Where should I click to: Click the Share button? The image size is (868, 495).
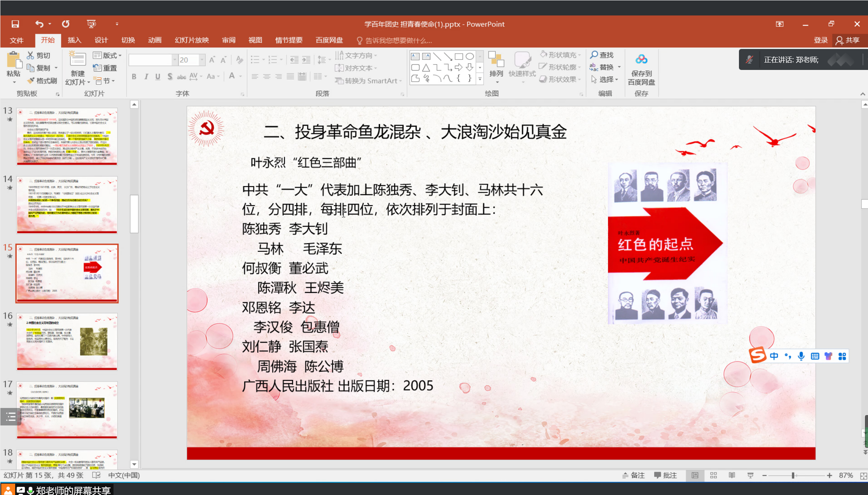point(848,40)
